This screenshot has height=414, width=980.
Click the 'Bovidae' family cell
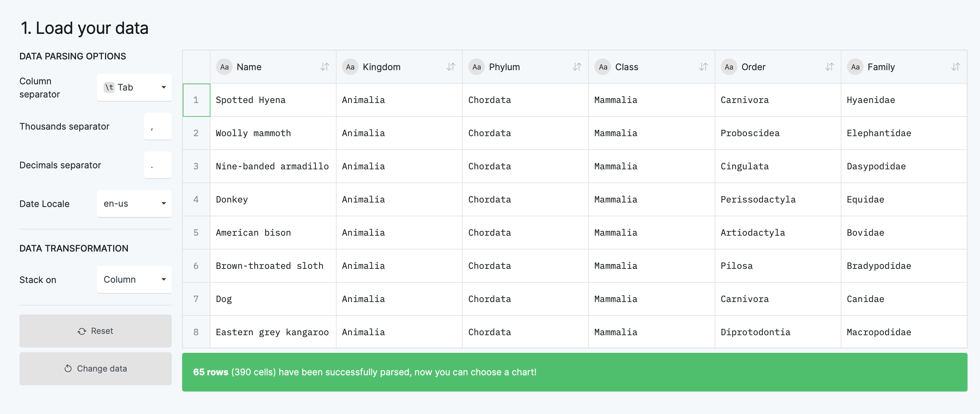point(904,233)
